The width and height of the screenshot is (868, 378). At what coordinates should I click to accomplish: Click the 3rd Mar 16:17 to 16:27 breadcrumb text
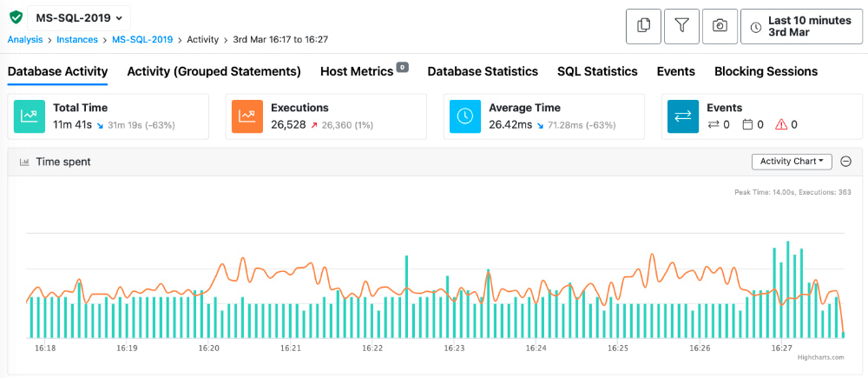(x=280, y=40)
